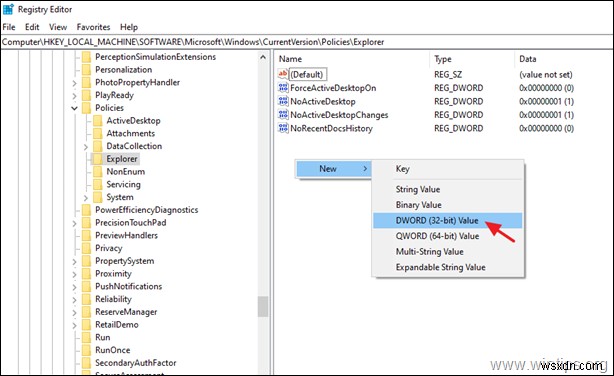Click the tree pane vertical scrollbar thumb
This screenshot has width=614, height=376.
tap(263, 306)
